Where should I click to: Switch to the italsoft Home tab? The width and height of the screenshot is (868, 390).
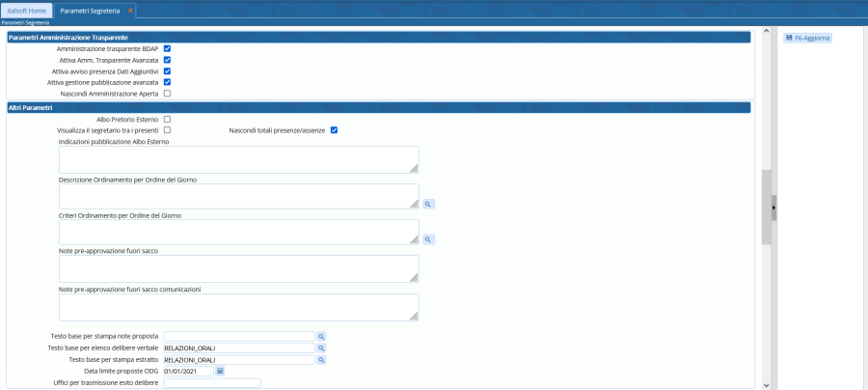pyautogui.click(x=26, y=10)
